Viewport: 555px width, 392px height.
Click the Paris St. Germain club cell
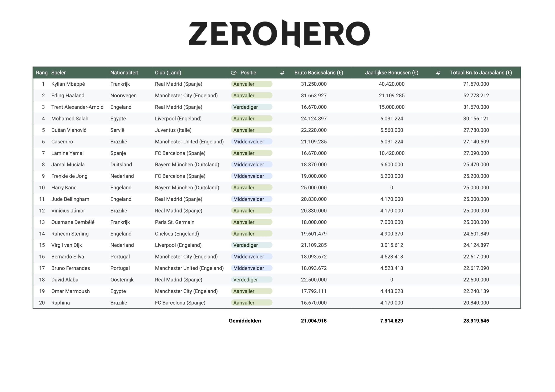[x=175, y=222]
